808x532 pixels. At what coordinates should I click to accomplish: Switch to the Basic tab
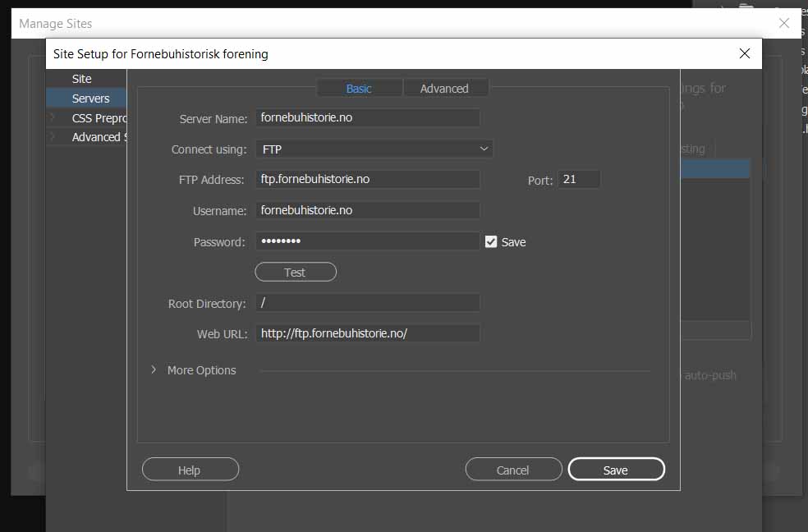pyautogui.click(x=359, y=87)
